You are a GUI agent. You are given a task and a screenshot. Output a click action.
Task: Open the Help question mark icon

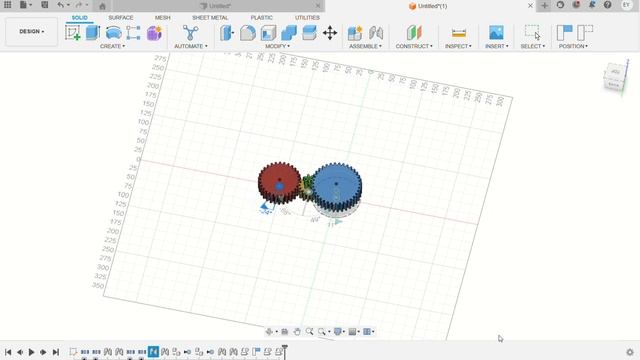[x=607, y=5]
